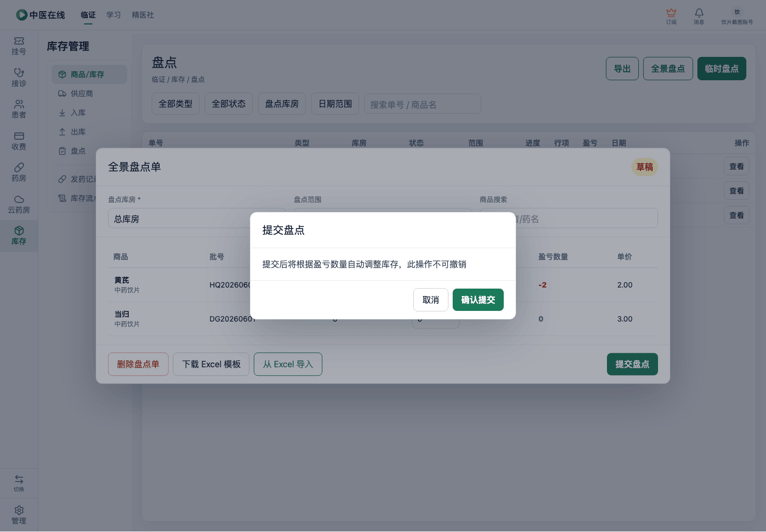Click the 下载 Excel 模板 button
Screen dimensions: 766x532
[x=211, y=364]
